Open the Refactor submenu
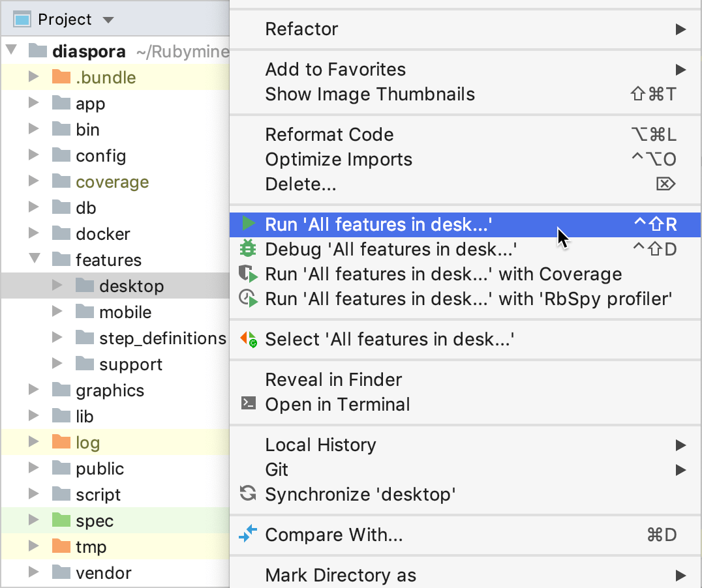The image size is (702, 588). click(x=301, y=29)
